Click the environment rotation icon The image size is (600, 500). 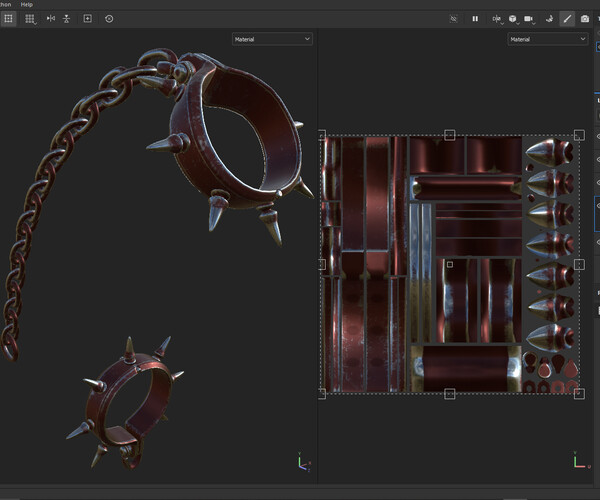point(549,19)
